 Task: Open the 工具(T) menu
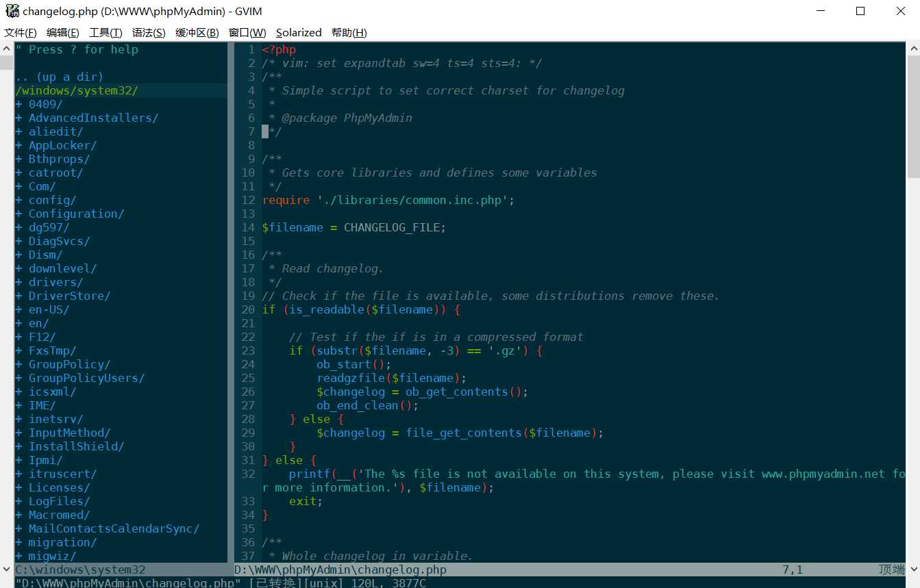[105, 32]
